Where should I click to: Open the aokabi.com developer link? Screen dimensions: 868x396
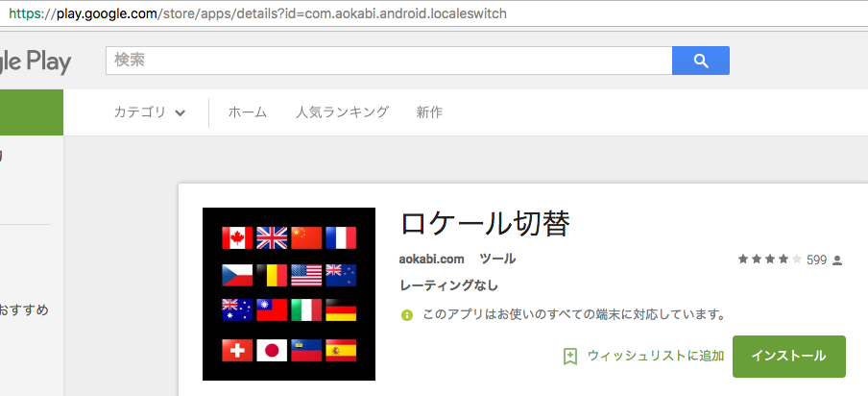tap(432, 260)
